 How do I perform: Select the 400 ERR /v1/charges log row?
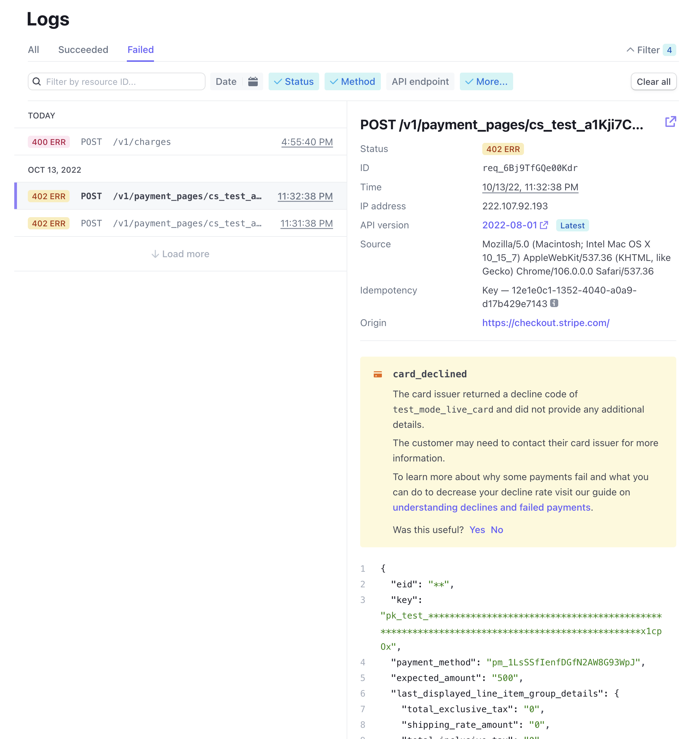(180, 142)
